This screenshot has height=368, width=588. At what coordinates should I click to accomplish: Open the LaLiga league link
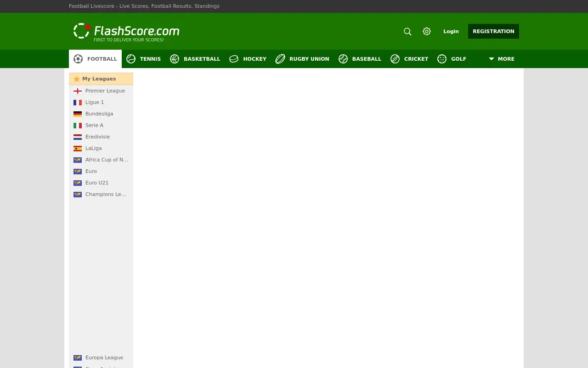click(x=94, y=148)
